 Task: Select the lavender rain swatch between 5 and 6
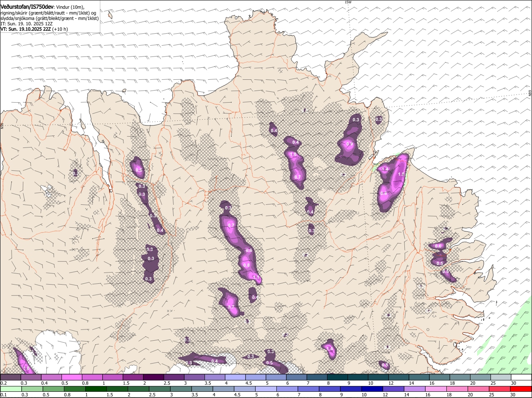coord(266,389)
